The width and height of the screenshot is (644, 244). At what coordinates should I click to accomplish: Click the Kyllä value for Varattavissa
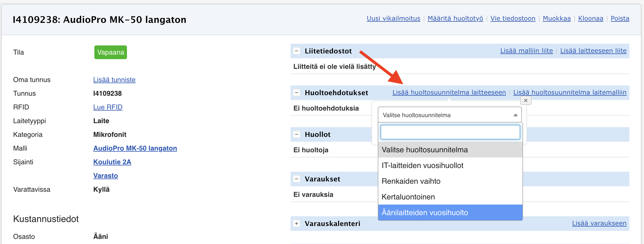coord(101,189)
